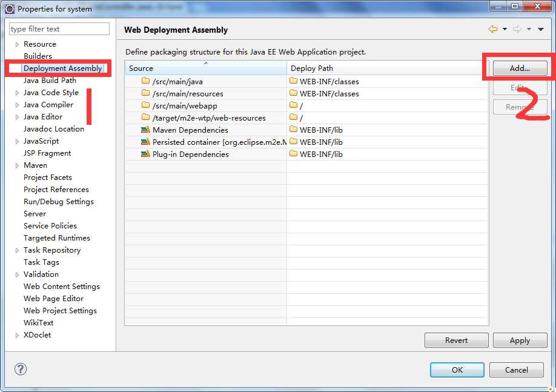
Task: Open the WikiText page
Action: click(39, 322)
